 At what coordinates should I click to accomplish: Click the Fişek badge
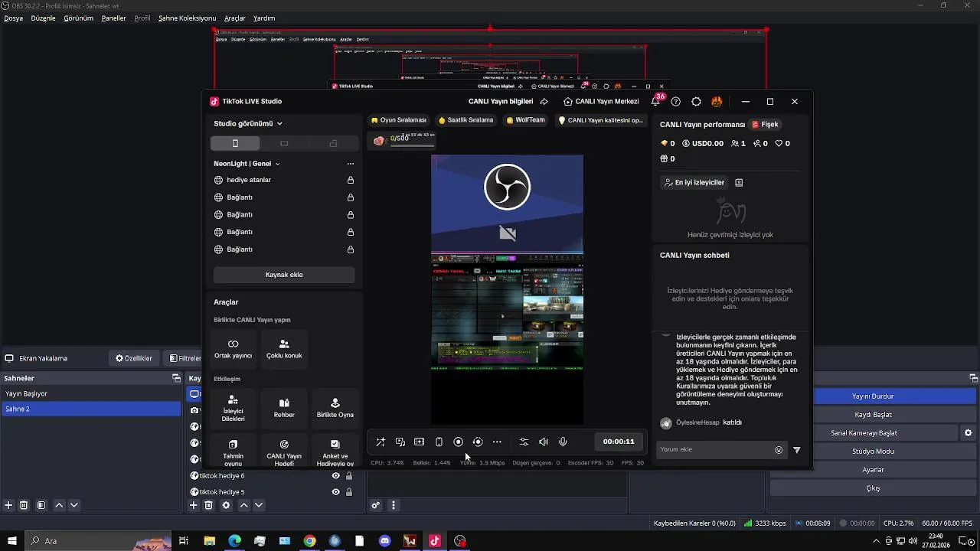[x=765, y=124]
